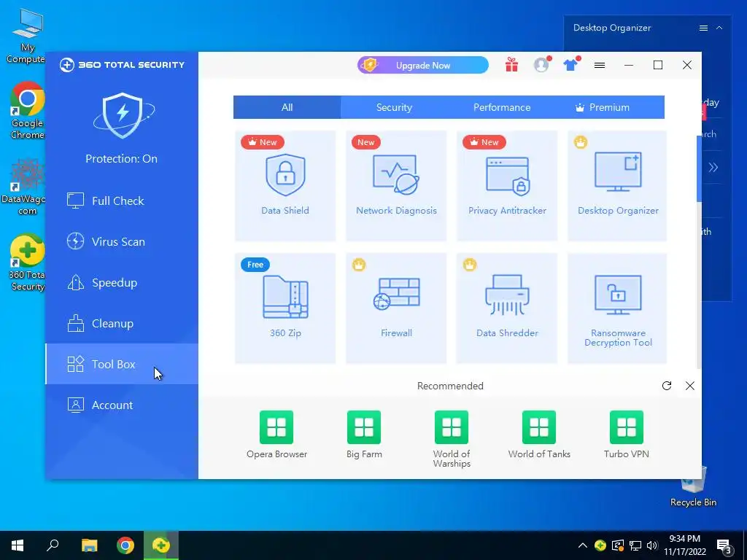Open the Desktop Organizer tool tile
The image size is (747, 560).
[617, 186]
